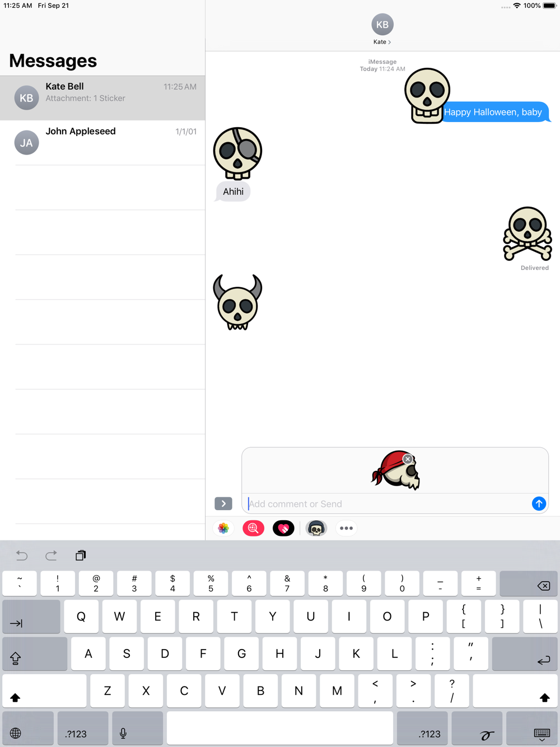Tap the M key

(337, 691)
